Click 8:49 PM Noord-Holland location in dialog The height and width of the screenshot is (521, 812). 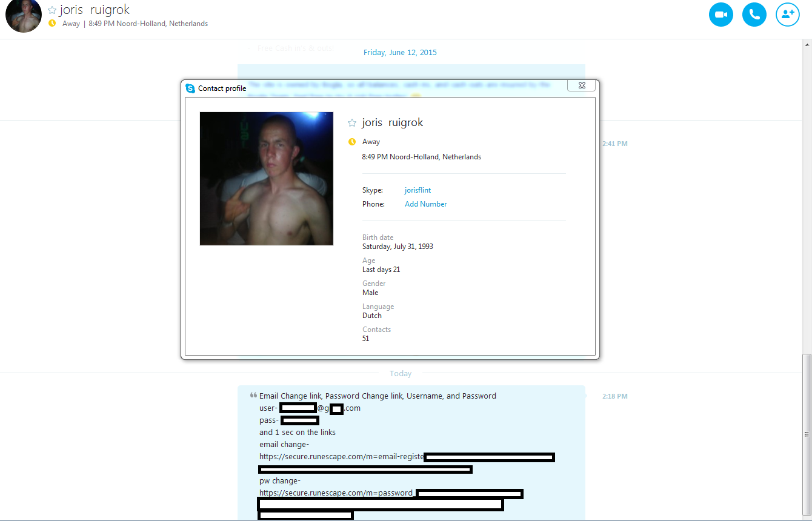(x=422, y=157)
